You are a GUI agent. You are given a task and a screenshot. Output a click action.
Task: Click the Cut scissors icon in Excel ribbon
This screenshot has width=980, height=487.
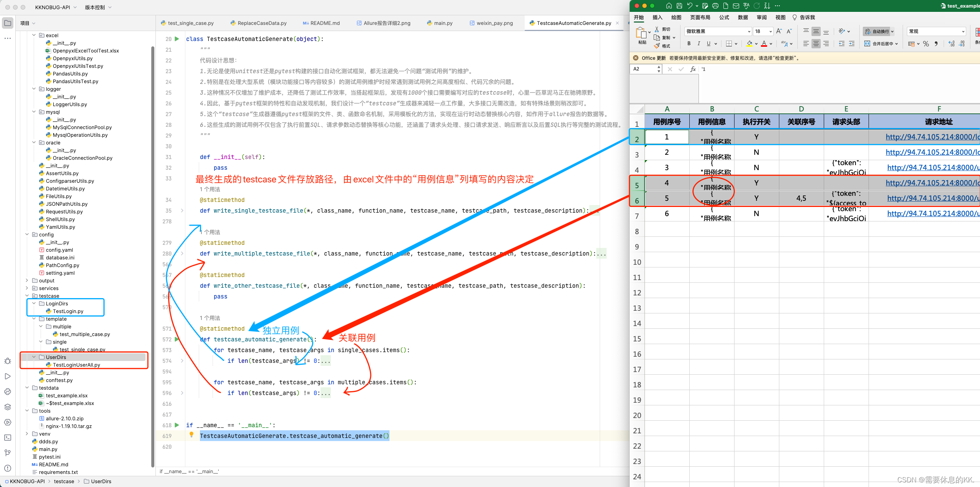tap(657, 29)
